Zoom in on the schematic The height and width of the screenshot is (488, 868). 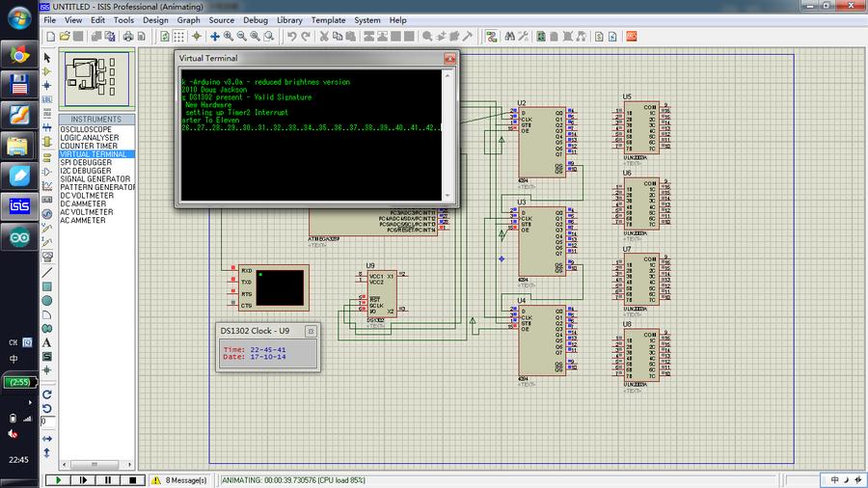click(x=229, y=37)
